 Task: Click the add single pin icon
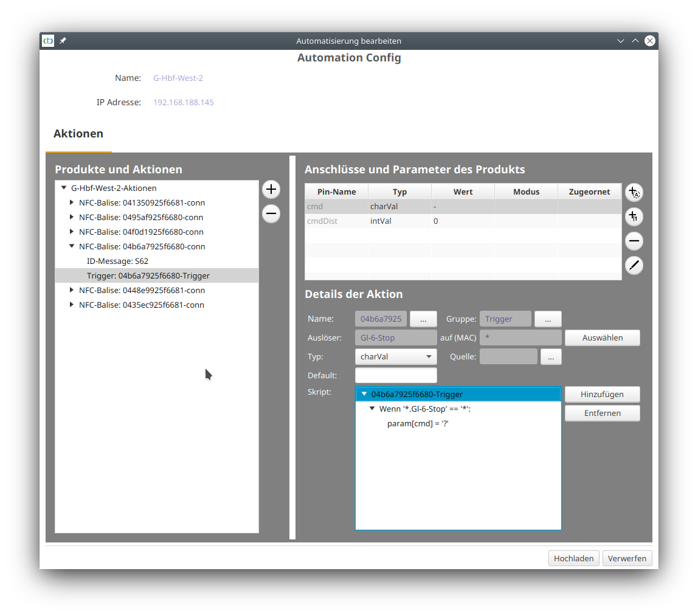pyautogui.click(x=634, y=217)
